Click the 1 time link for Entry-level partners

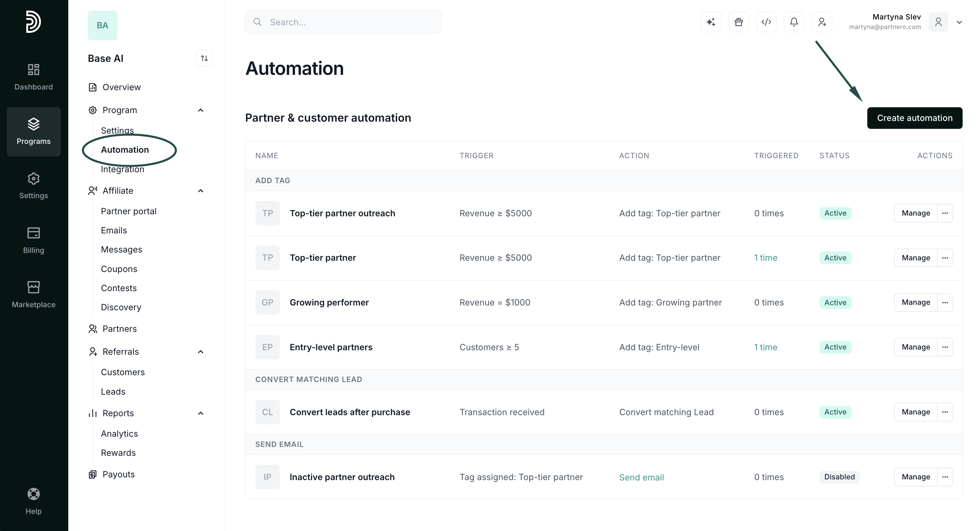(x=766, y=347)
